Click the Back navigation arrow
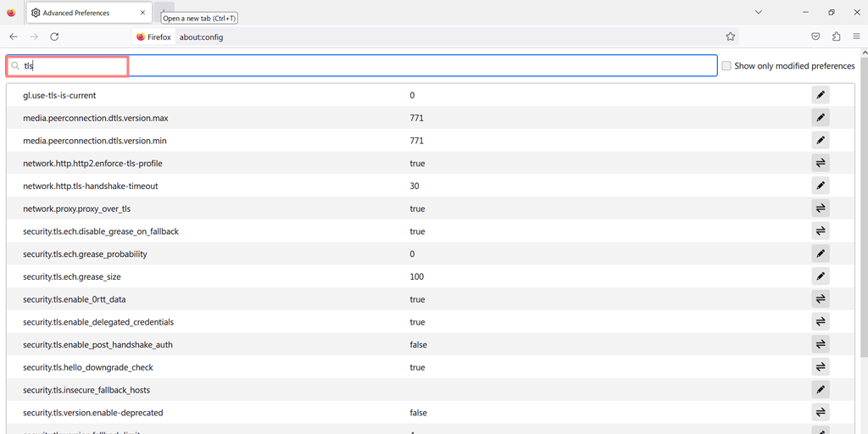 tap(14, 37)
